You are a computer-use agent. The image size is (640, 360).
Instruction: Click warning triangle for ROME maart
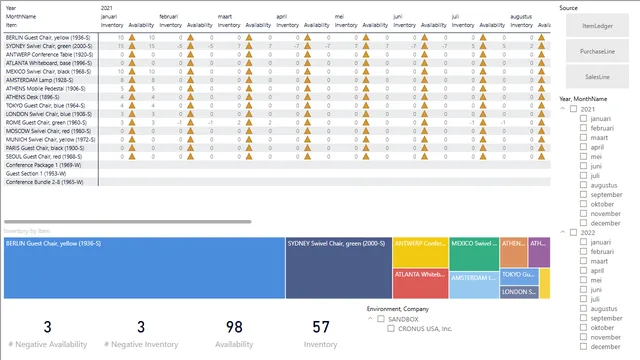tap(249, 122)
